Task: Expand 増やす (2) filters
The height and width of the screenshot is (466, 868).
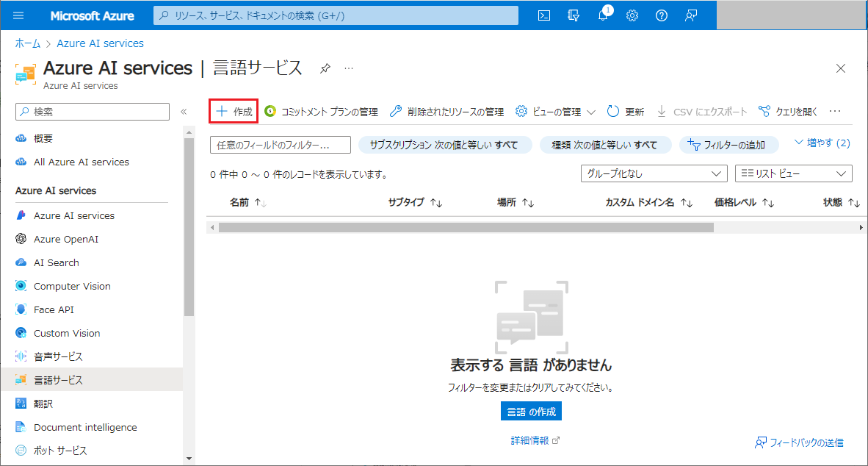Action: tap(822, 143)
